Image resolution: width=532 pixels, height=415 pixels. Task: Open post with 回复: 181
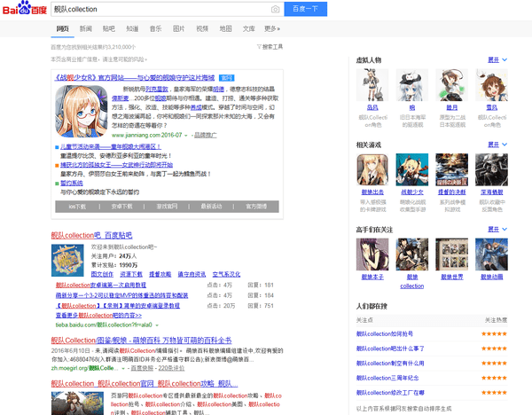click(101, 285)
